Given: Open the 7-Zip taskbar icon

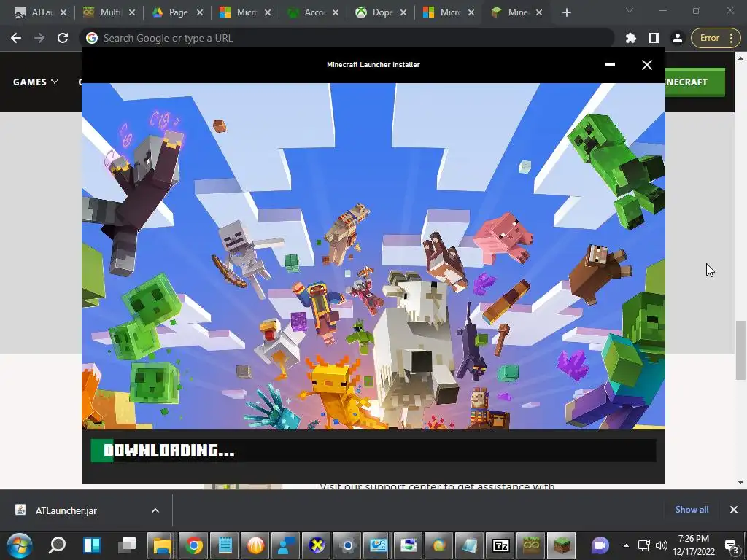Looking at the screenshot, I should [x=500, y=545].
